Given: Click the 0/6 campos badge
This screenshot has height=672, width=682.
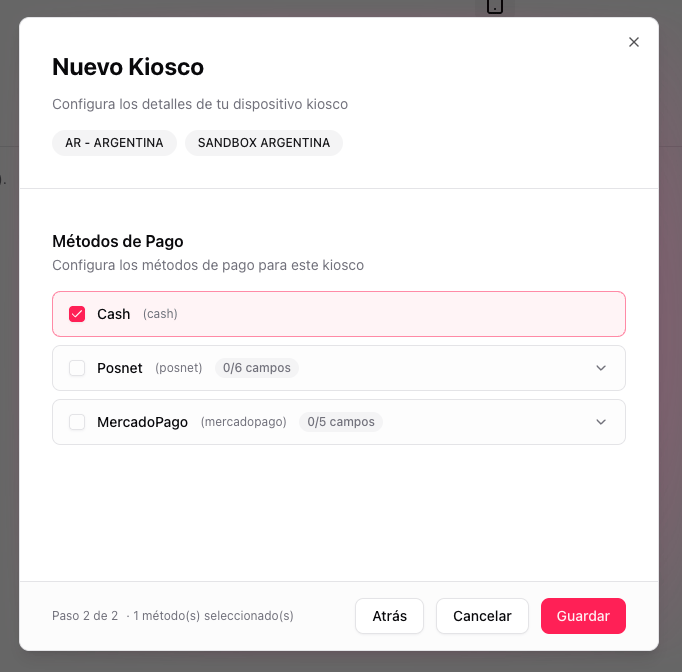Looking at the screenshot, I should 257,368.
